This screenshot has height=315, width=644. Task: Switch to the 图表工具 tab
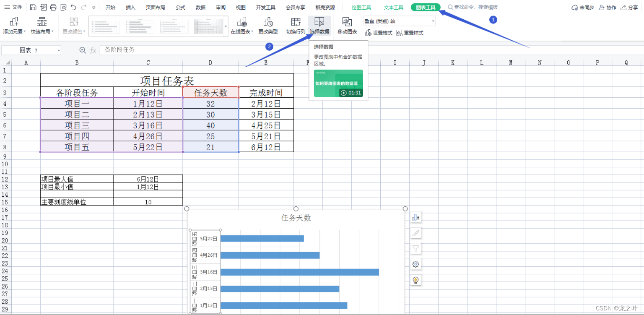coord(426,7)
